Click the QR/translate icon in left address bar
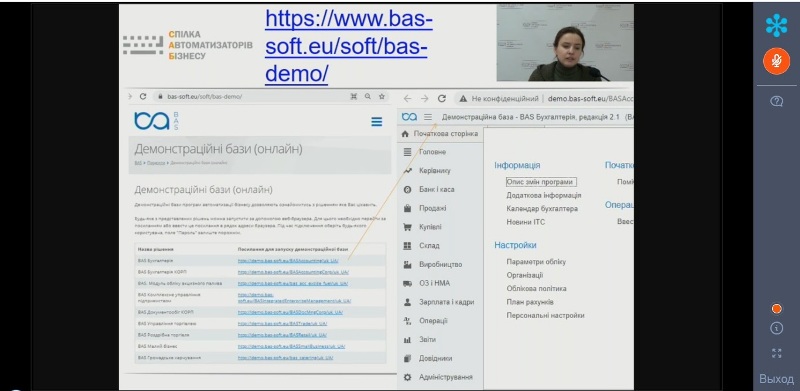This screenshot has height=391, width=800. pyautogui.click(x=354, y=96)
